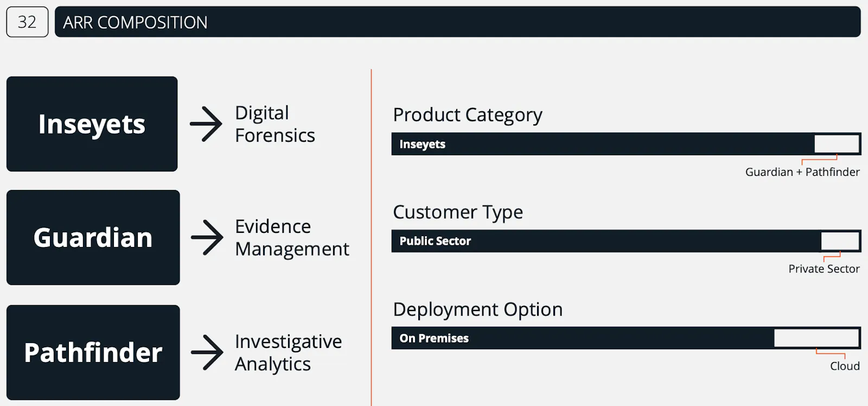Click the arrow pointing to Investigative Analytics
The height and width of the screenshot is (406, 868).
tap(207, 352)
